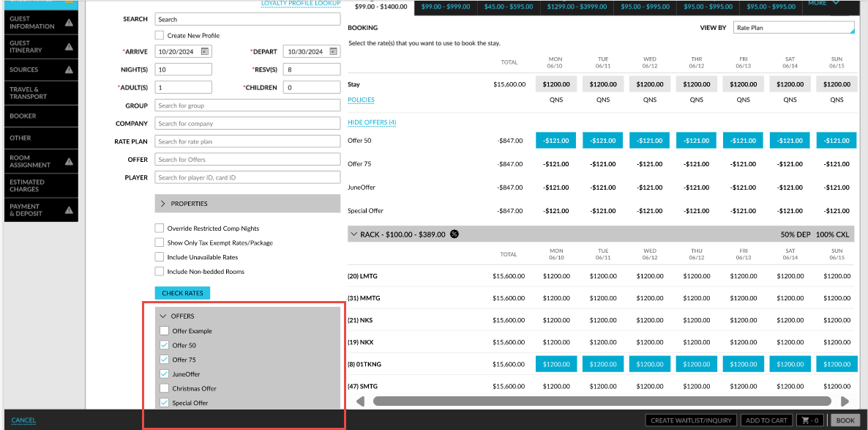
Task: Click the Search for Offers field
Action: coord(247,159)
